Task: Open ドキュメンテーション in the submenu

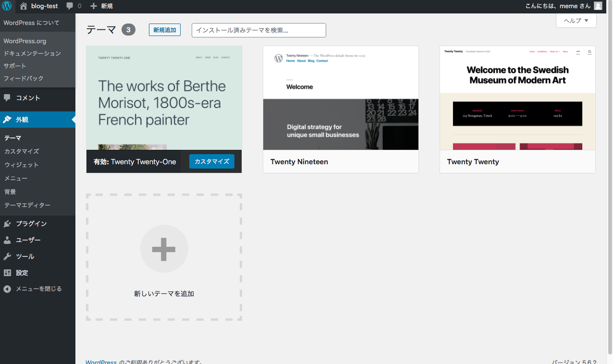Action: coord(32,53)
